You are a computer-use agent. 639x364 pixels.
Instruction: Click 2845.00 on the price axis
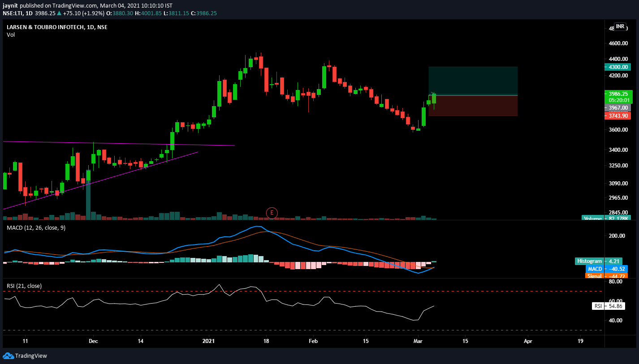click(x=617, y=213)
